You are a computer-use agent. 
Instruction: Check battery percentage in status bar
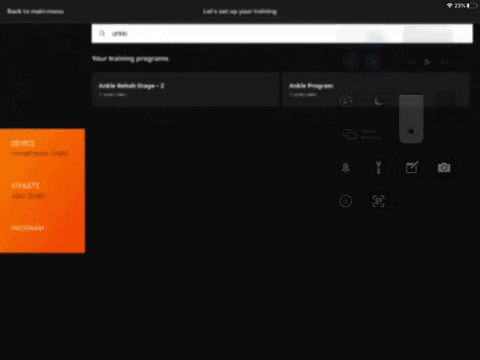pyautogui.click(x=460, y=6)
